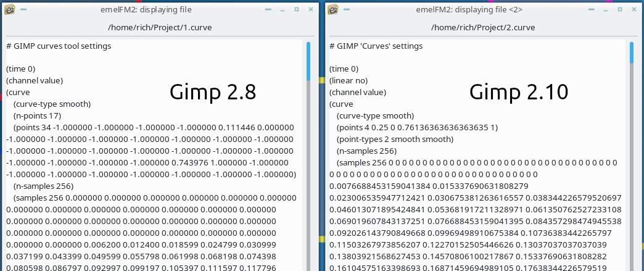The width and height of the screenshot is (644, 271).
Task: Click '(time 0)' in the 2.curve window
Action: (344, 69)
